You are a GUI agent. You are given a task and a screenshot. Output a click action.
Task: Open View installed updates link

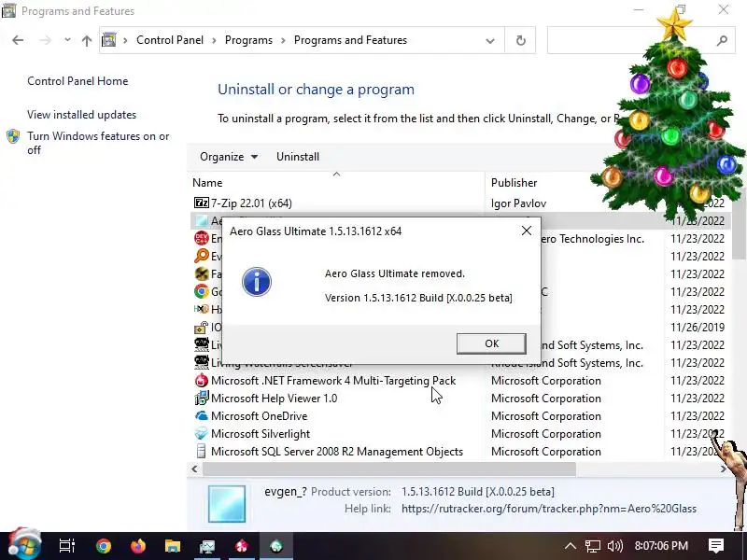[81, 115]
